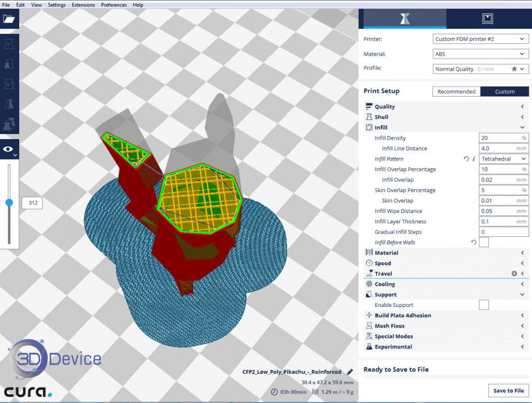Switch to the Monitor tab icon
Image resolution: width=532 pixels, height=403 pixels.
[x=487, y=18]
